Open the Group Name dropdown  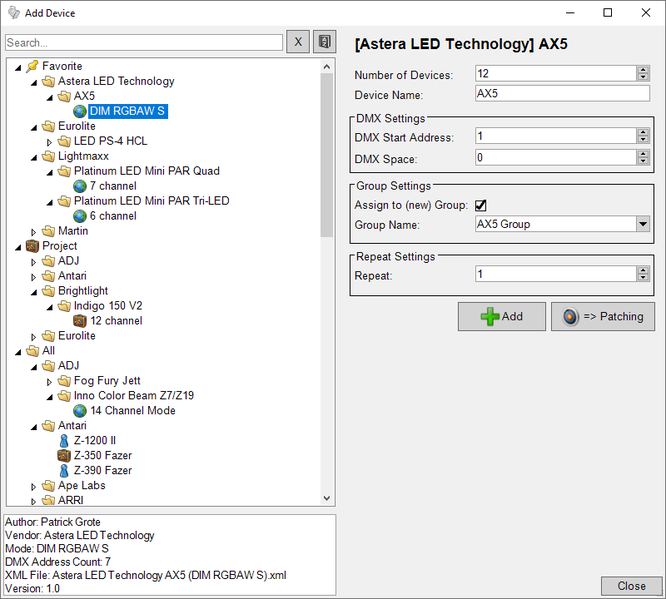point(642,224)
